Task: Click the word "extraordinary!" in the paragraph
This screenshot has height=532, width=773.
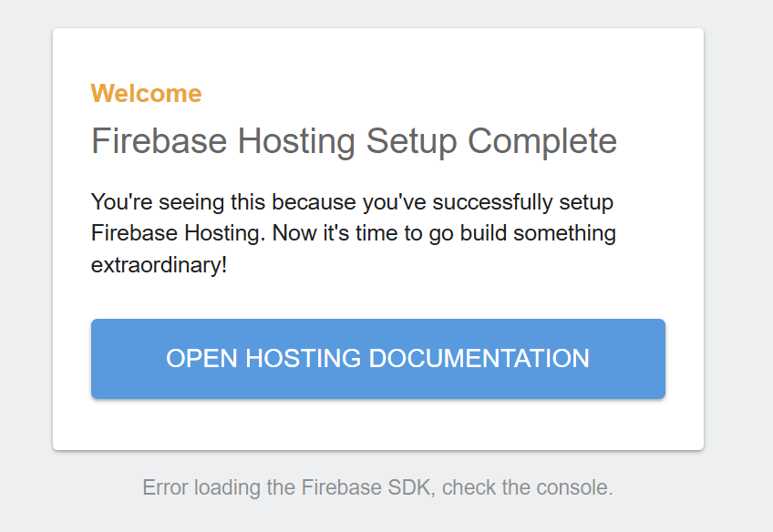Action: 159,266
